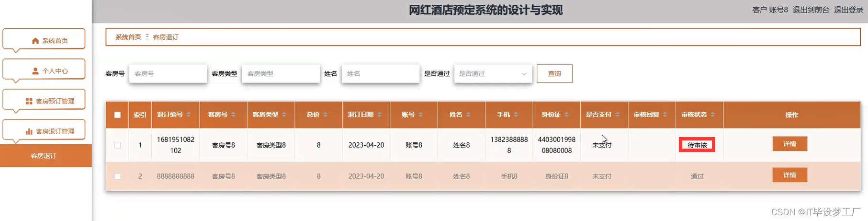Sort by 审核回复 column arrows

[x=665, y=115]
